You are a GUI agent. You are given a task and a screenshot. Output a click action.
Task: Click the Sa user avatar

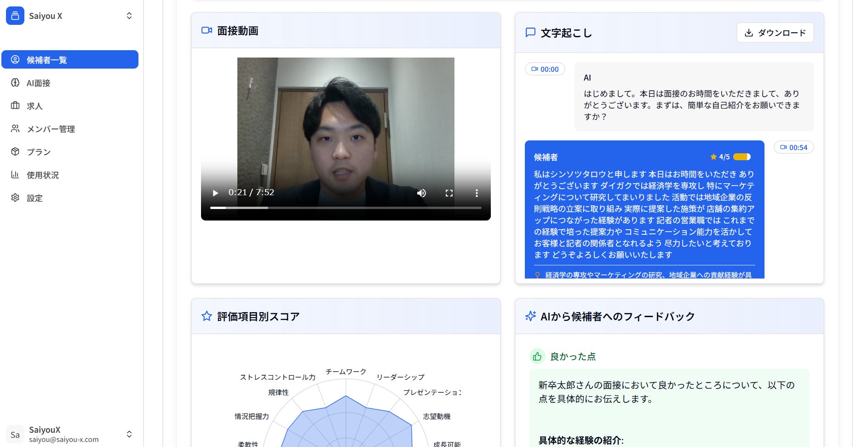tap(15, 435)
